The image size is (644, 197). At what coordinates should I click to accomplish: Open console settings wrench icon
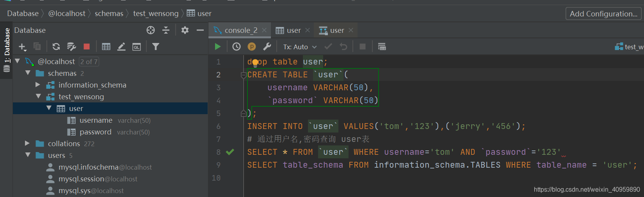pyautogui.click(x=267, y=47)
